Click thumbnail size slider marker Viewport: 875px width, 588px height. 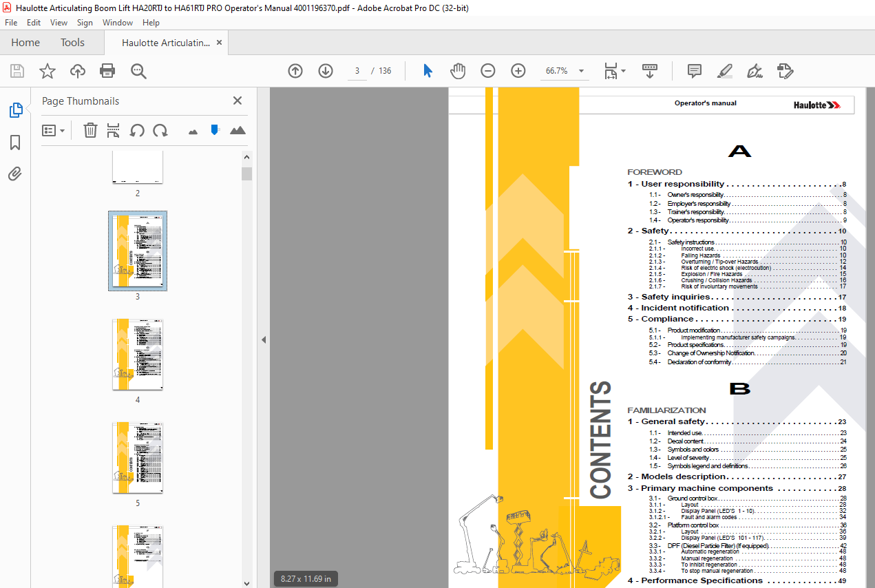pos(215,129)
